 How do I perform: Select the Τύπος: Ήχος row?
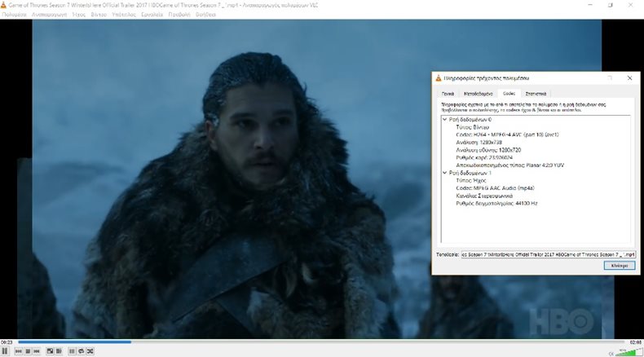click(471, 180)
